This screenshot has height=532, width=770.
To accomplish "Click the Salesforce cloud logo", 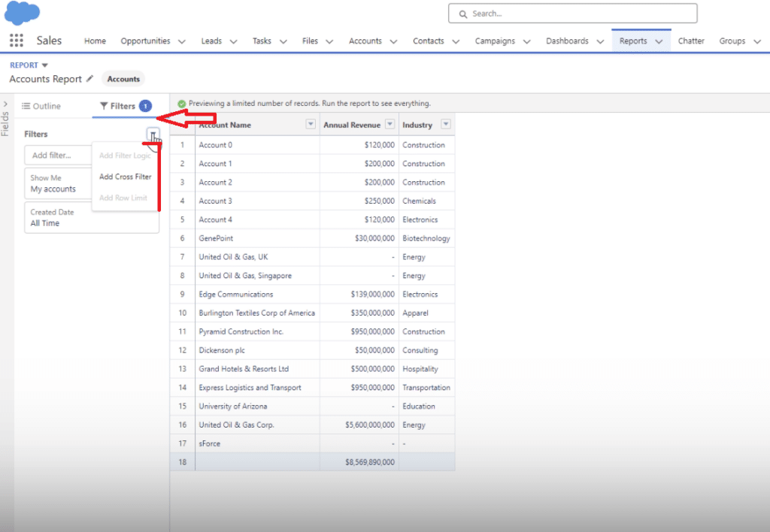I will click(x=22, y=13).
